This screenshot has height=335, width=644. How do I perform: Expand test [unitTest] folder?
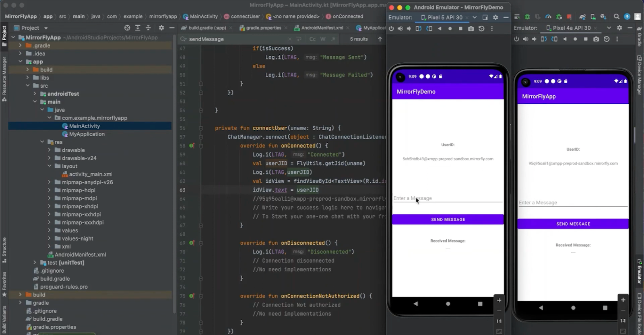(35, 263)
